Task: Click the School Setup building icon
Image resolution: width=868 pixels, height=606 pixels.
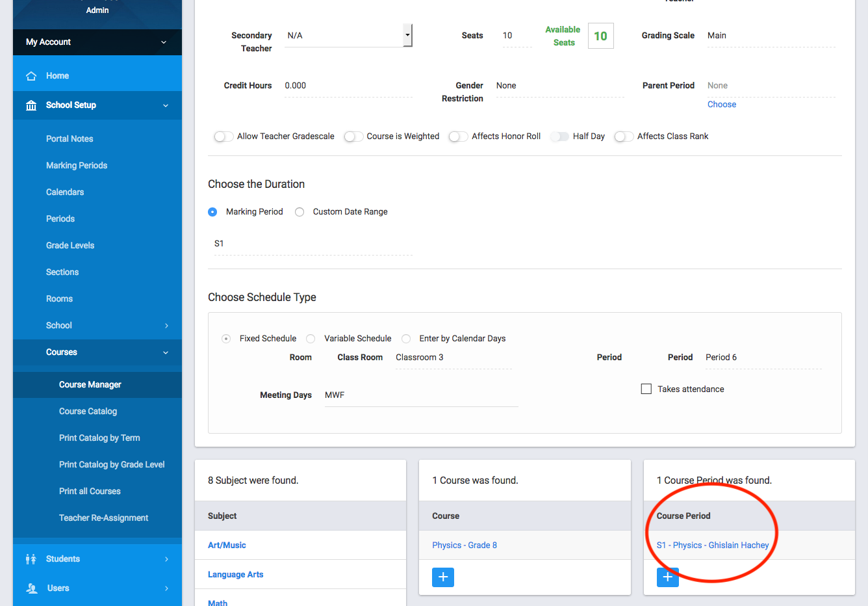Action: pyautogui.click(x=31, y=105)
